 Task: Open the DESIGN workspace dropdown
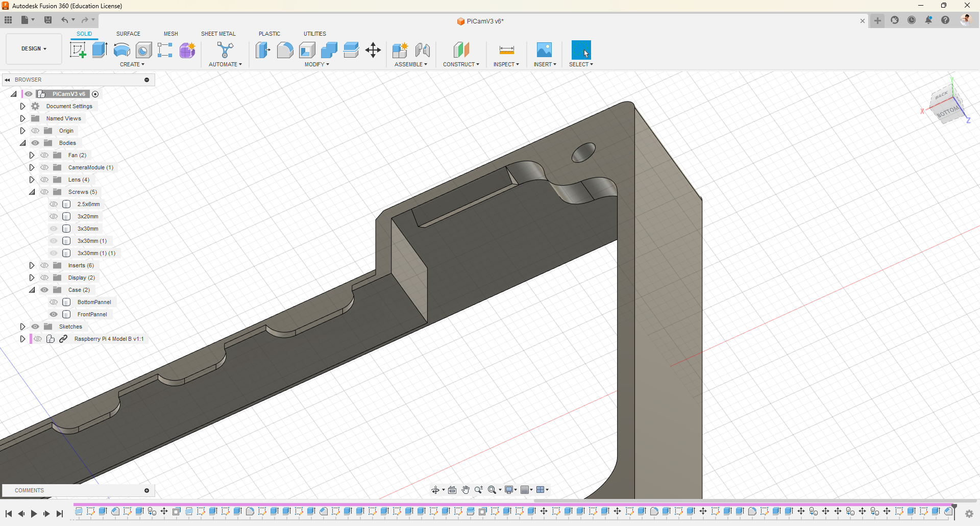tap(34, 49)
